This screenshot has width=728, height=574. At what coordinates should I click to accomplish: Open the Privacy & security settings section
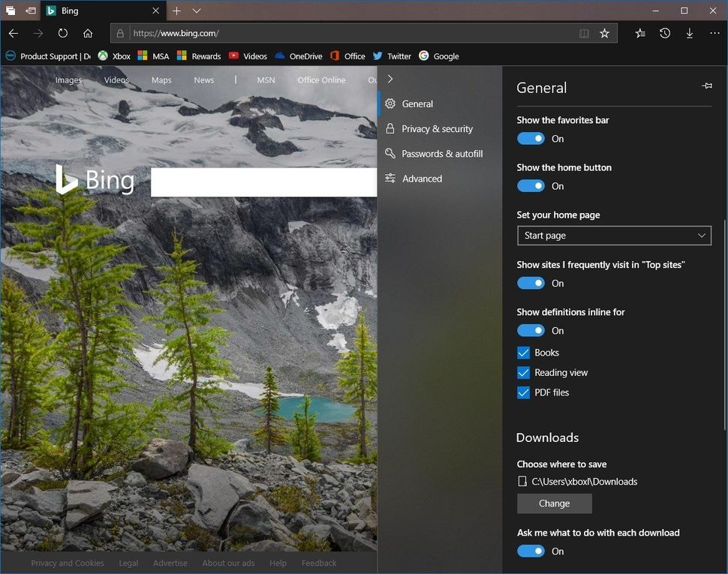tap(438, 128)
